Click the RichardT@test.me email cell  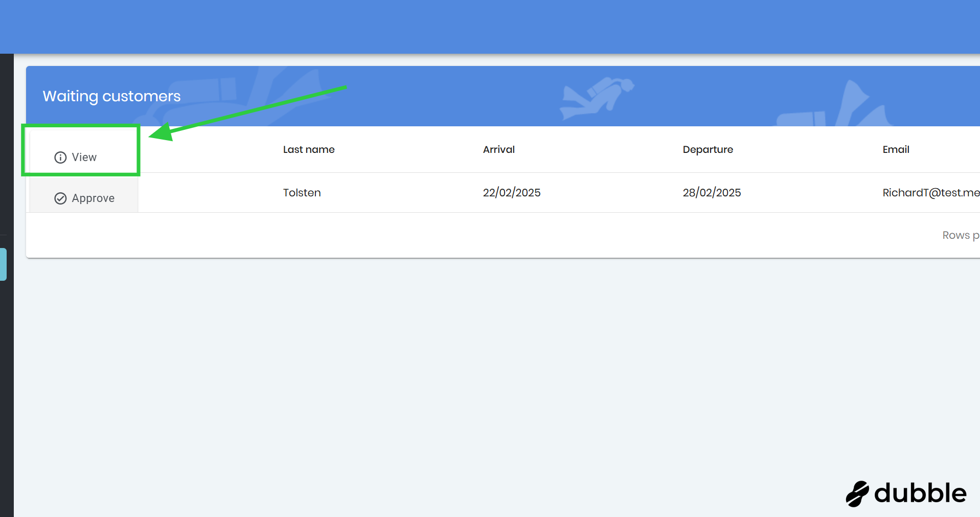click(930, 193)
